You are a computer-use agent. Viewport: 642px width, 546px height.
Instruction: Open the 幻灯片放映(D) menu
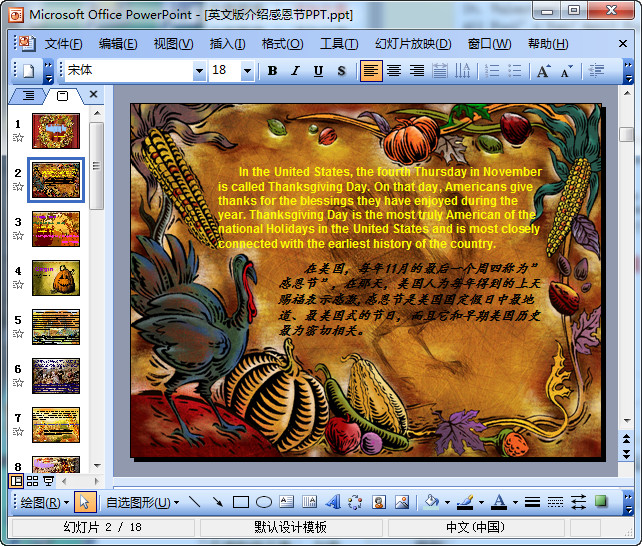pos(413,44)
